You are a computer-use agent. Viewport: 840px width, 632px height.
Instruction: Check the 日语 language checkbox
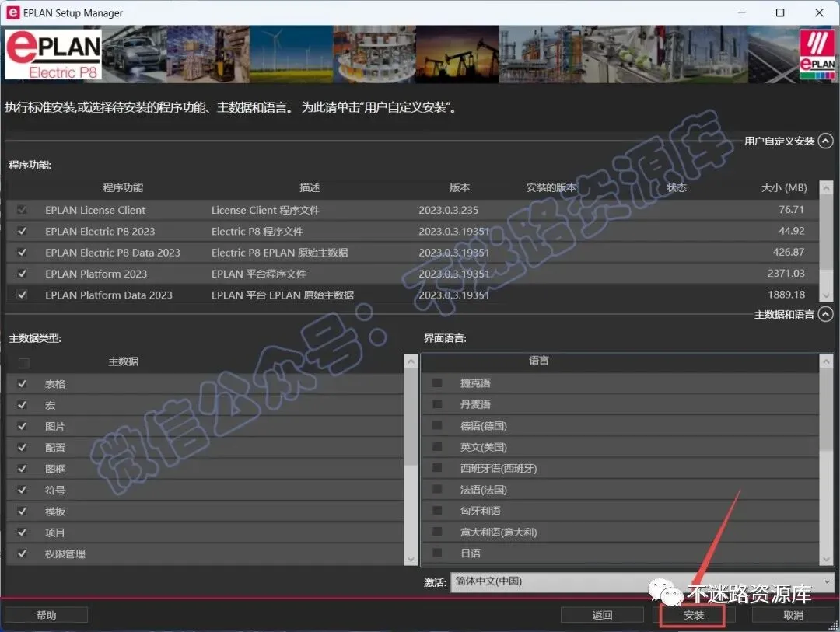[x=437, y=552]
